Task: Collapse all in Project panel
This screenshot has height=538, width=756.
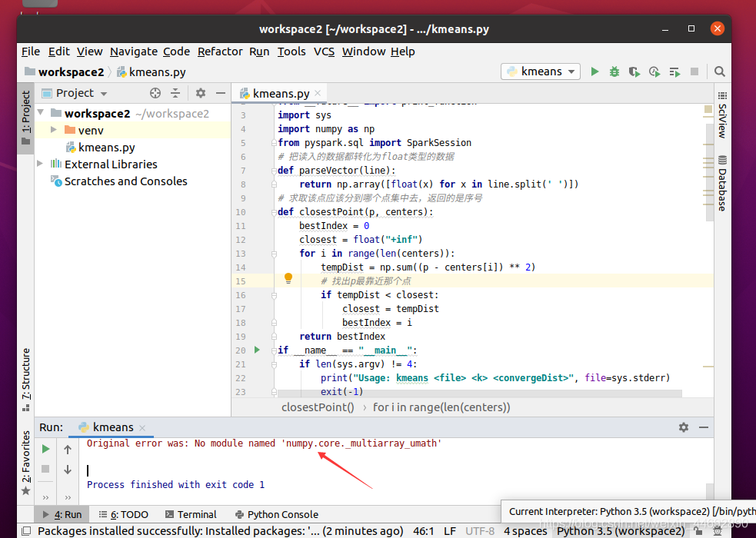Action: point(175,93)
